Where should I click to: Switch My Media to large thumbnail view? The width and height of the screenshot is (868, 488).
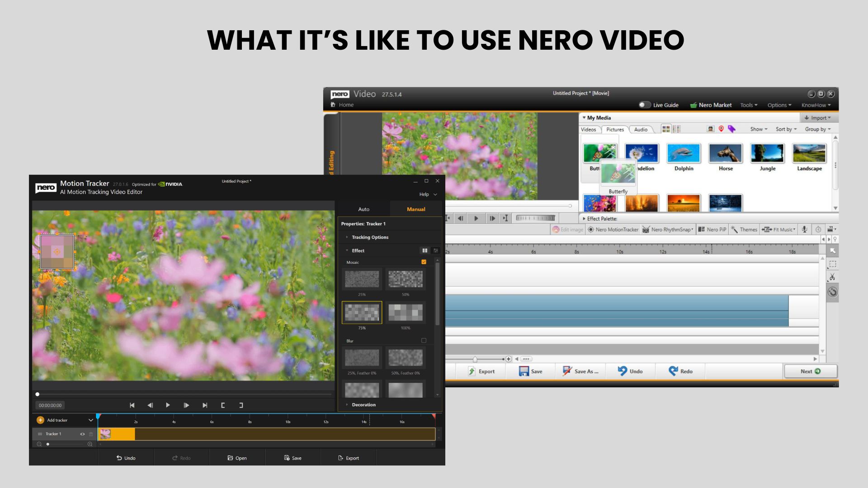(x=666, y=129)
